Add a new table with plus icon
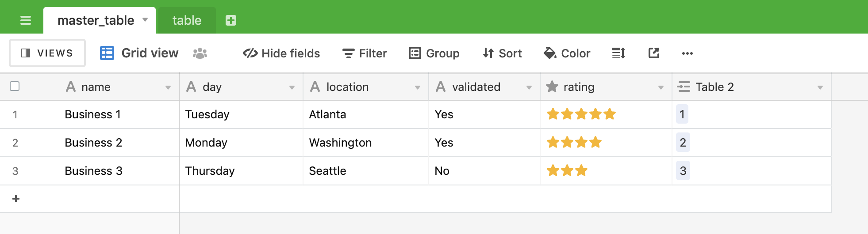Viewport: 868px width, 234px height. pos(231,20)
